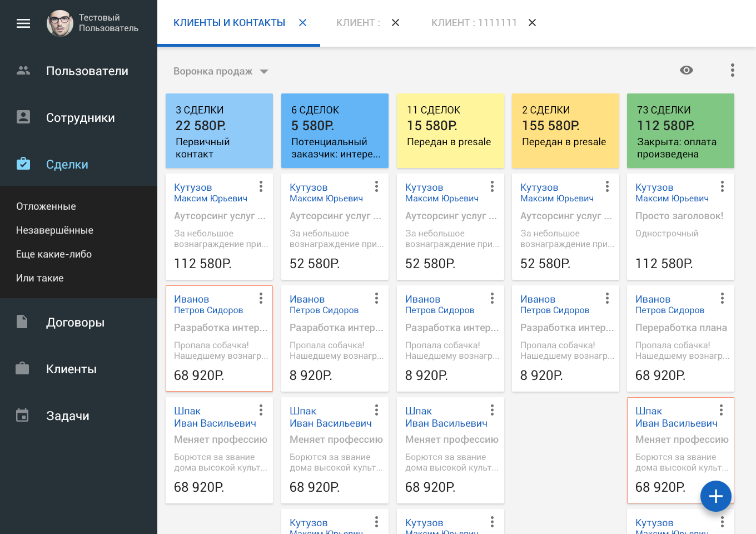Switch to the Клиент : 1111111 tab
The height and width of the screenshot is (534, 756).
tap(474, 23)
